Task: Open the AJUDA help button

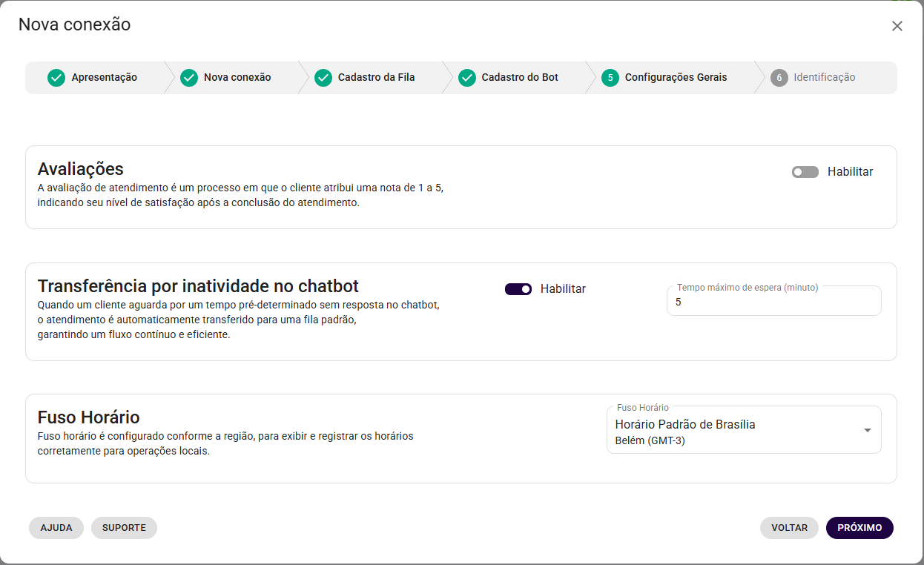Action: pyautogui.click(x=56, y=528)
